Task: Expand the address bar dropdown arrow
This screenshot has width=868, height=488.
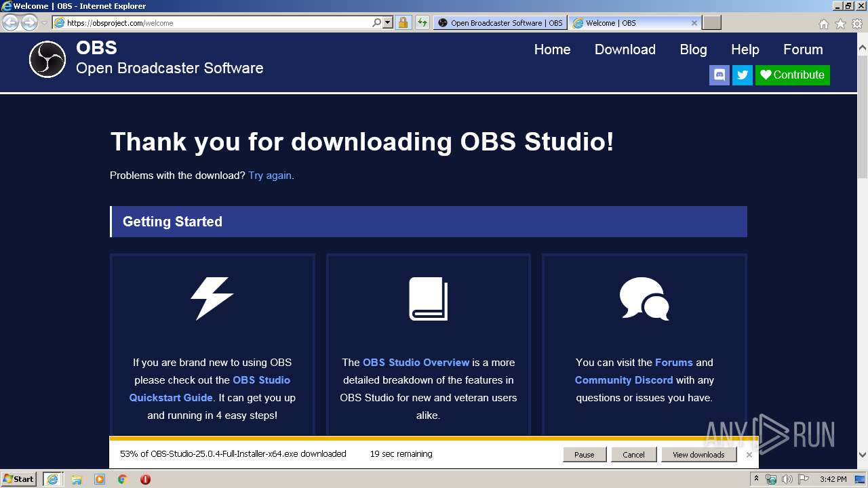Action: coord(388,22)
